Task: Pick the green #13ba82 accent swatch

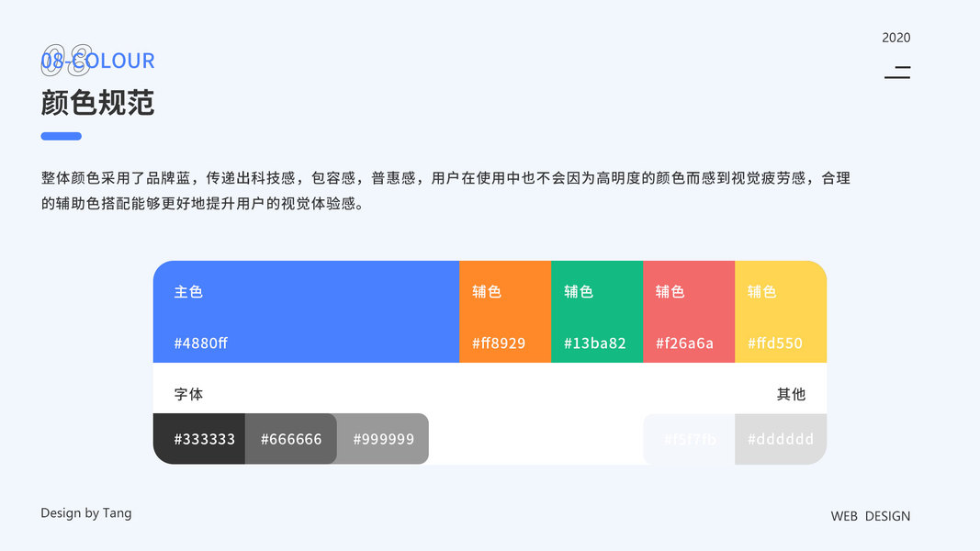Action: click(597, 311)
